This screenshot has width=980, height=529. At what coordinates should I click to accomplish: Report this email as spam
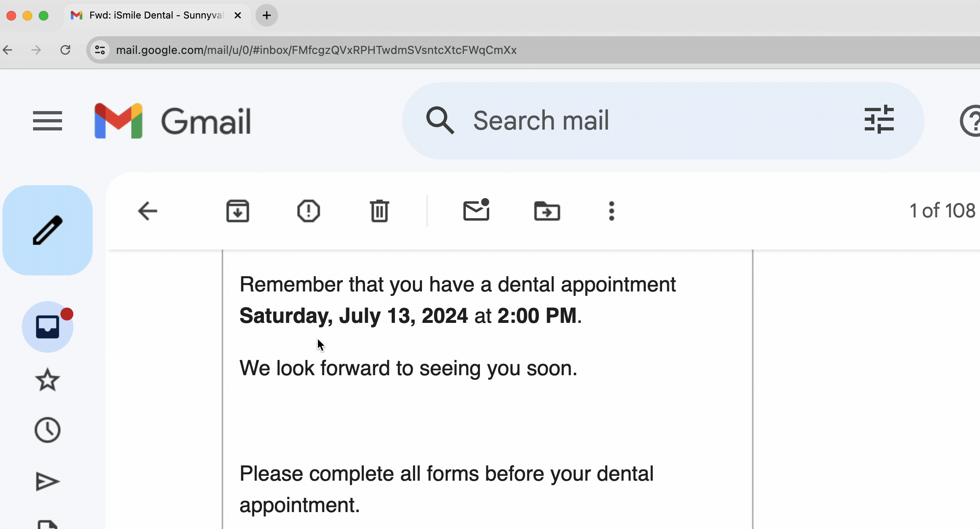coord(308,211)
